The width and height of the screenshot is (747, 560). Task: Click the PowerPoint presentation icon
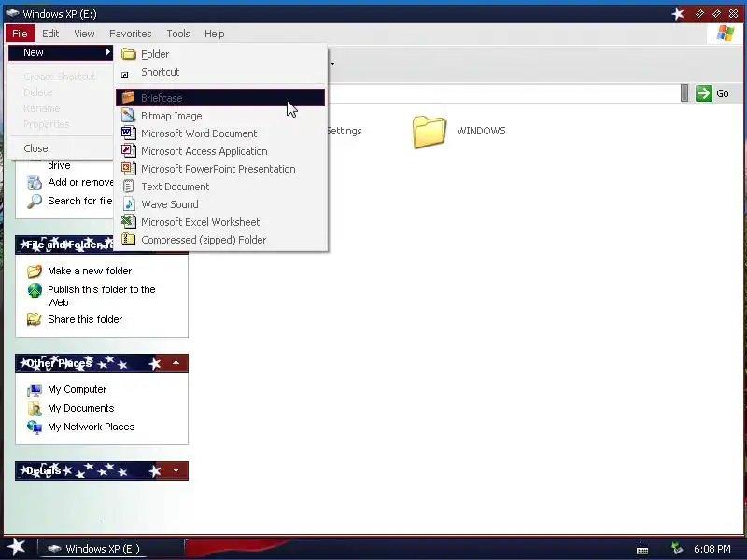(x=128, y=168)
